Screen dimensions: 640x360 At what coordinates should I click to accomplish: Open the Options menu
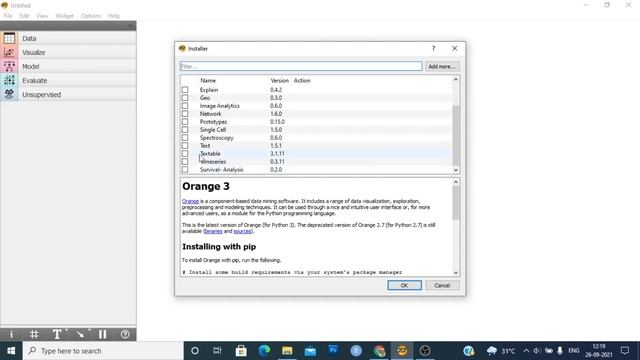click(91, 16)
